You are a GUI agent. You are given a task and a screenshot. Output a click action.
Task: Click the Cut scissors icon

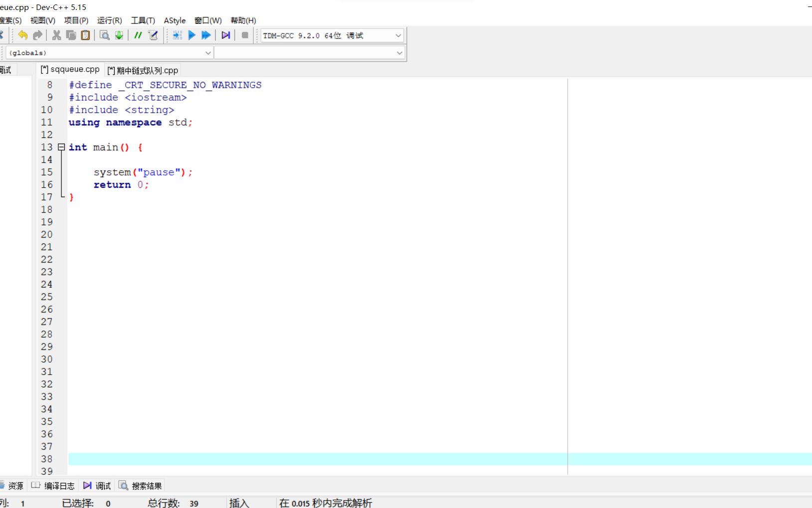coord(56,35)
